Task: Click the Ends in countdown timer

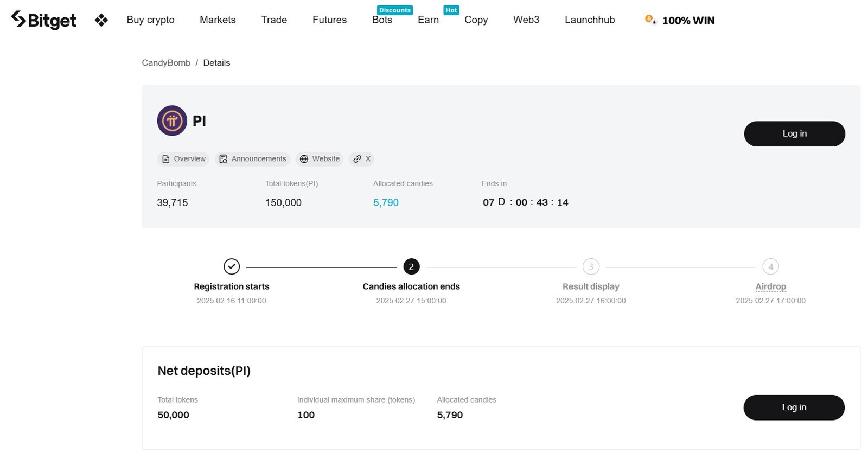Action: [x=525, y=202]
